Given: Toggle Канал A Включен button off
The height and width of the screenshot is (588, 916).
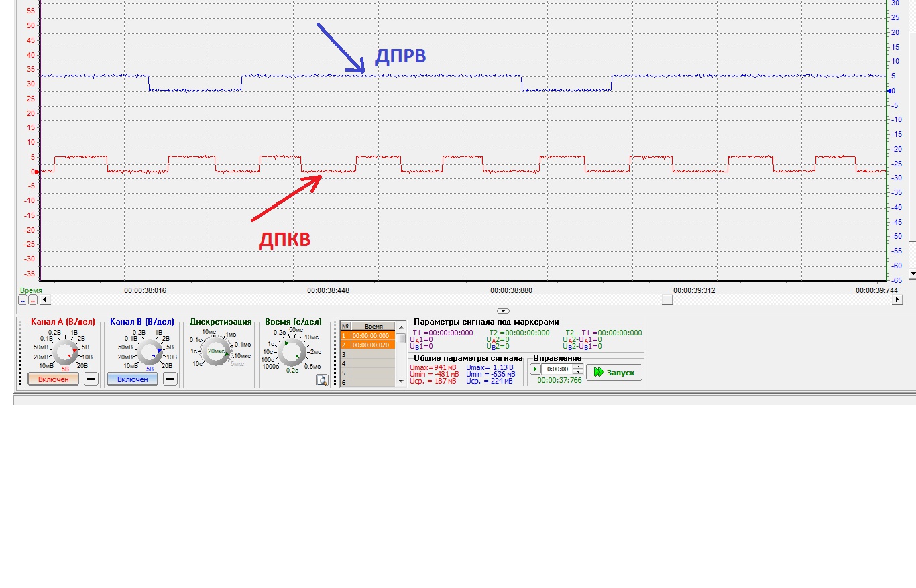Looking at the screenshot, I should click(x=53, y=379).
